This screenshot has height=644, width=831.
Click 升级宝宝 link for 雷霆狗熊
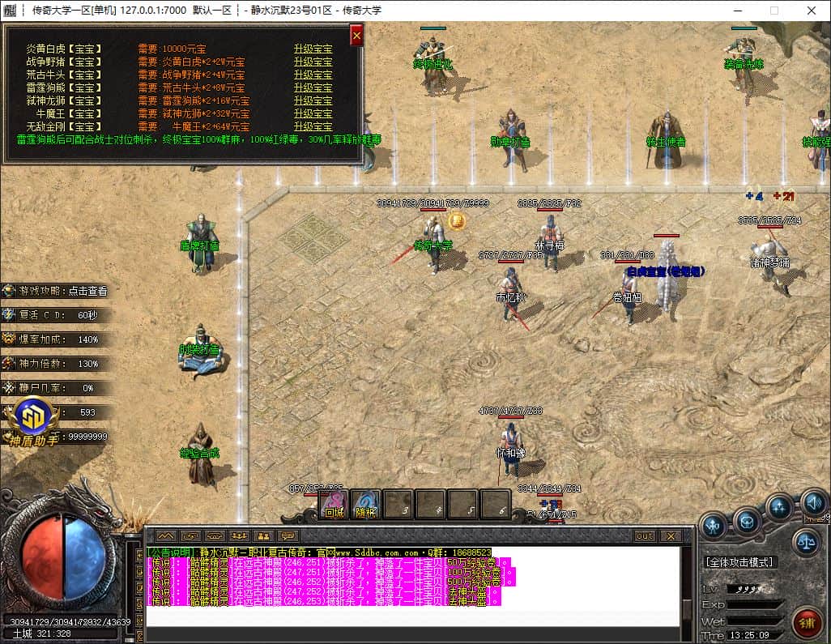[x=313, y=87]
